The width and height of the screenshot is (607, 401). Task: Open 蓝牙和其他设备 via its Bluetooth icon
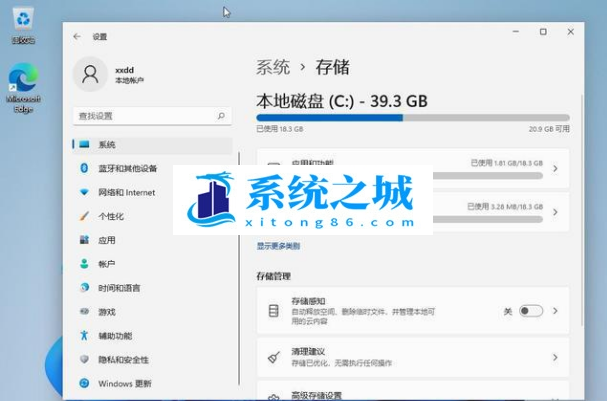coord(84,168)
